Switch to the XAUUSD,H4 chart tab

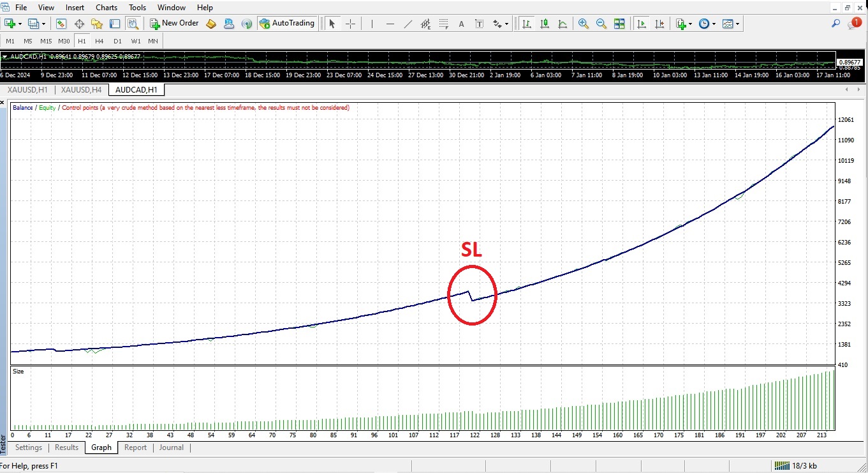coord(81,90)
